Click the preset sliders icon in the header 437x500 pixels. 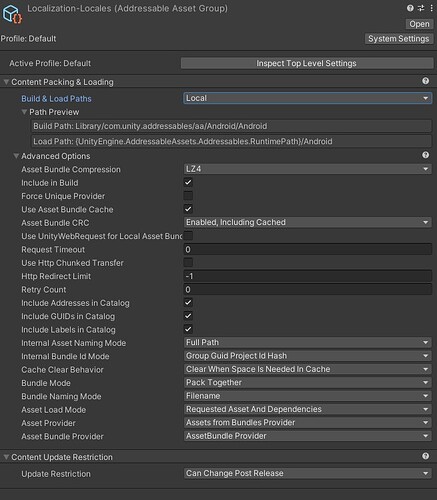point(421,8)
